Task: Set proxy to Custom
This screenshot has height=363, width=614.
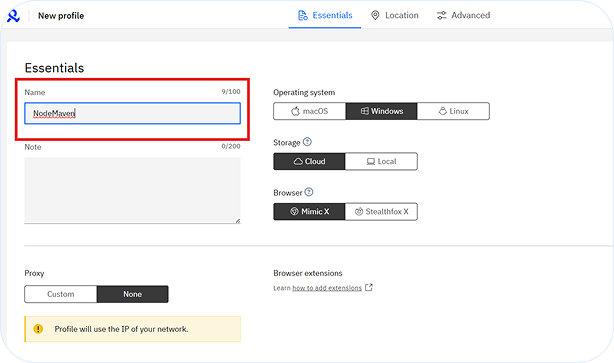Action: (x=61, y=294)
